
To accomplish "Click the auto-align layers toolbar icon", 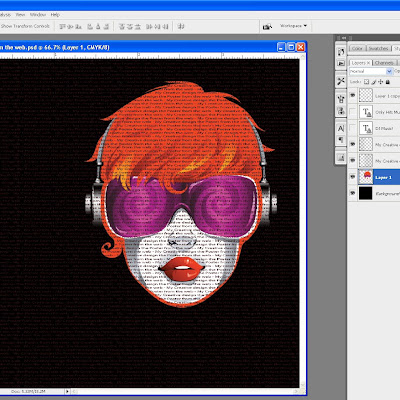I will (181, 26).
